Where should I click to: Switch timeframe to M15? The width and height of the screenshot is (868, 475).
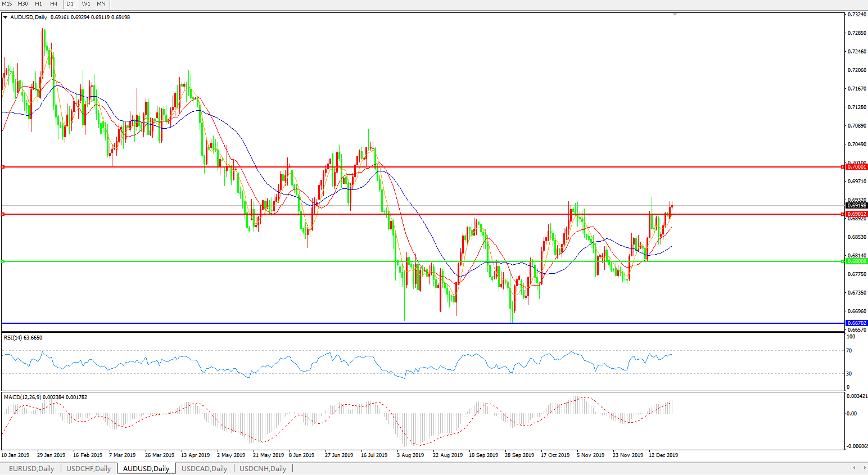pyautogui.click(x=7, y=4)
